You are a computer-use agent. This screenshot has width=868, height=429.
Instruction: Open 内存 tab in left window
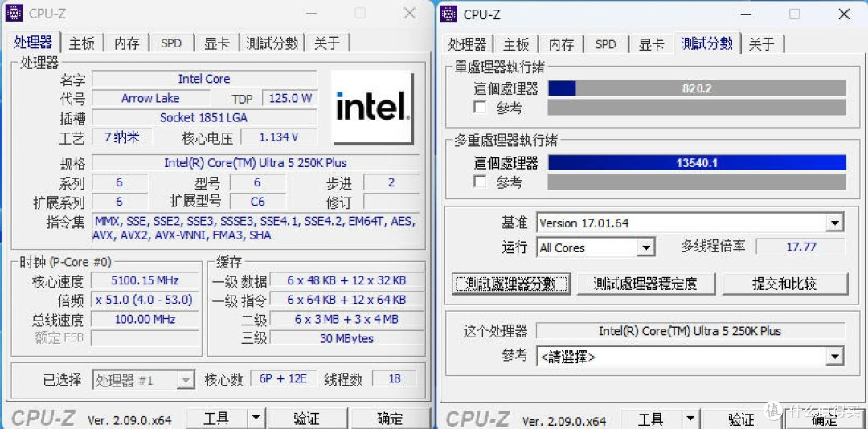[x=127, y=43]
